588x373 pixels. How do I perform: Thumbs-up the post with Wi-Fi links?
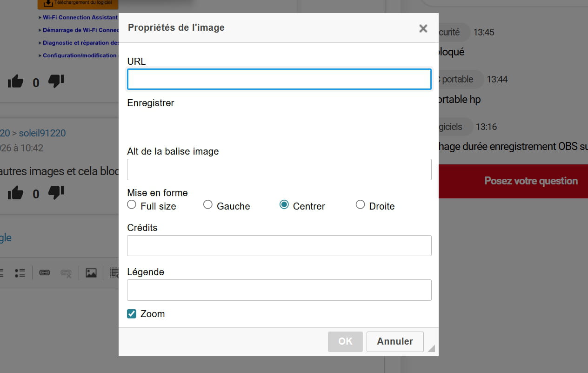pos(15,82)
